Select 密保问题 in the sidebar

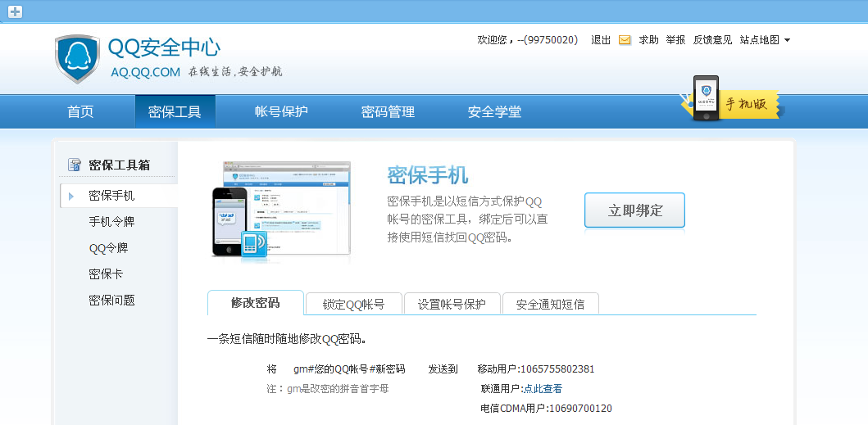click(111, 301)
